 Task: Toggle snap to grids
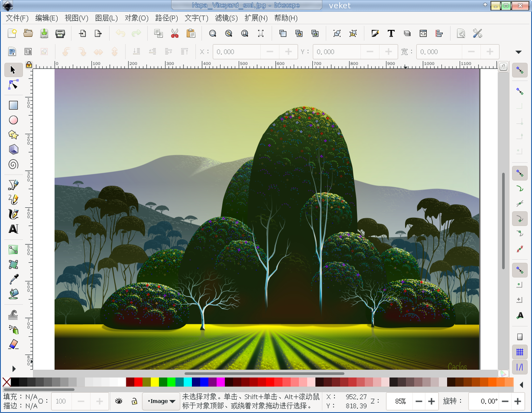point(520,352)
